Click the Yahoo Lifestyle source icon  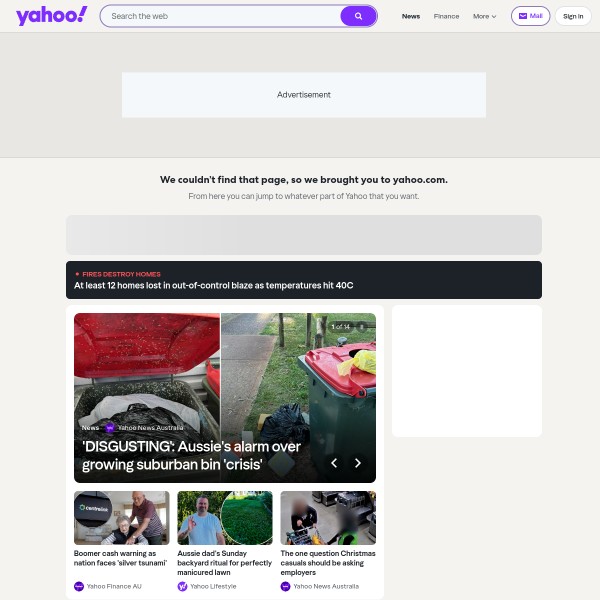[183, 586]
